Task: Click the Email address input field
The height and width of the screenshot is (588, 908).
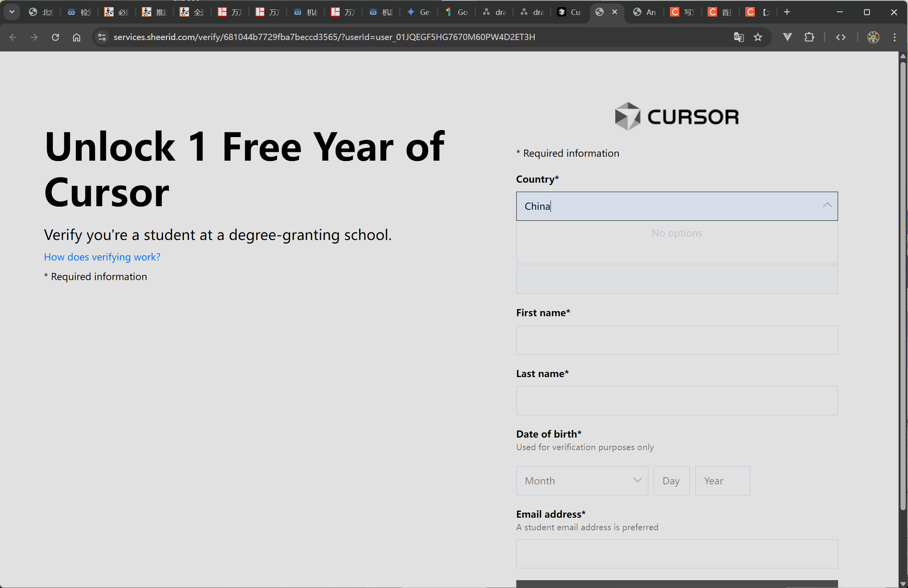Action: 677,554
